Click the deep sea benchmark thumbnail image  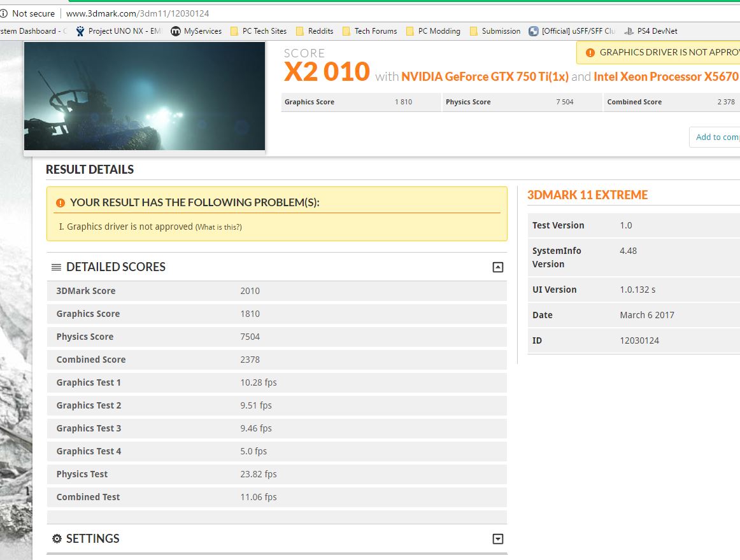[x=145, y=95]
